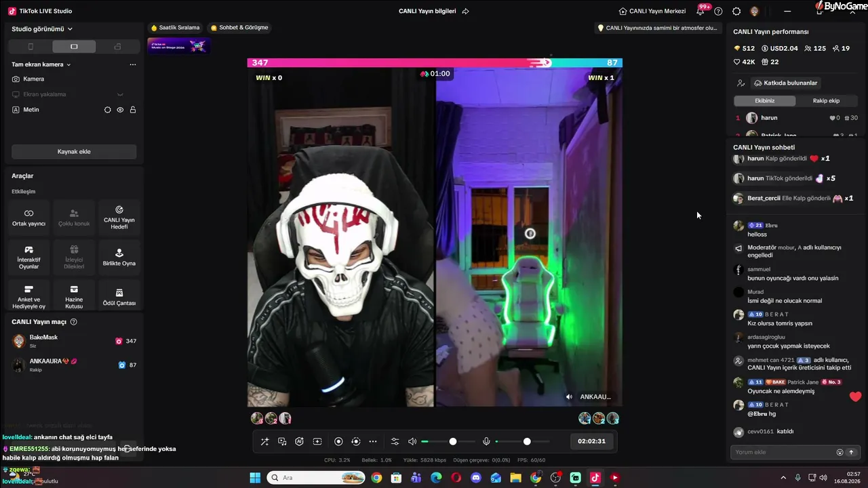Click the Kaynak ekle button
The height and width of the screenshot is (488, 868).
(74, 152)
